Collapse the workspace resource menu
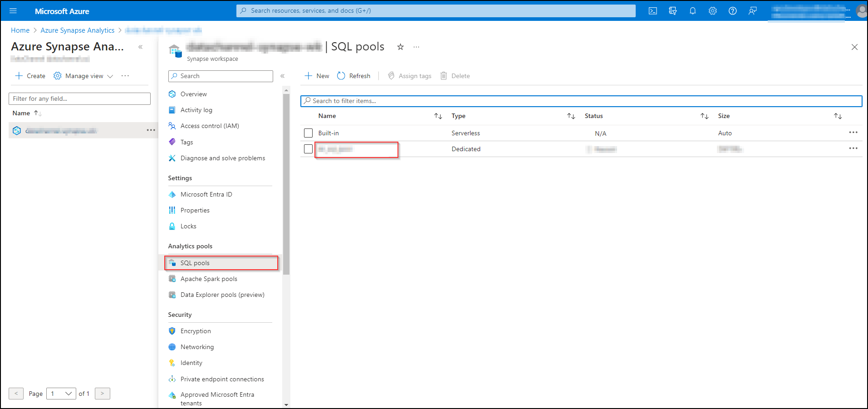Screen dimensions: 868x409 (282, 76)
